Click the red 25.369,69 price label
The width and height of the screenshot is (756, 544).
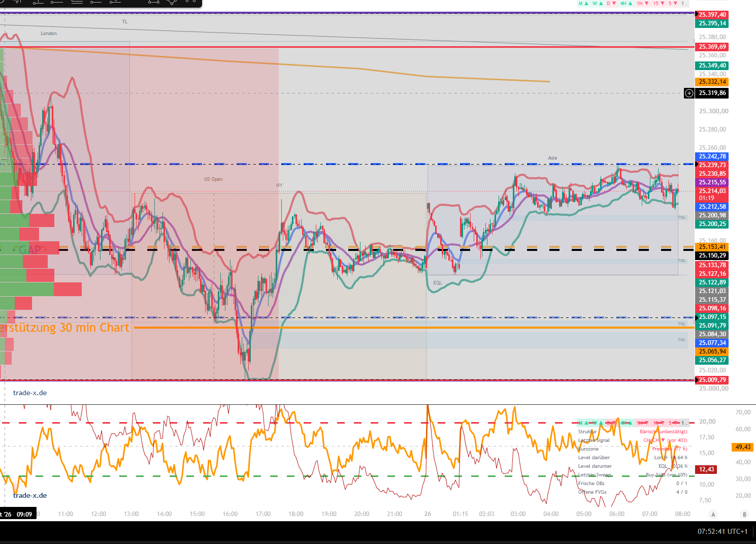click(x=712, y=47)
